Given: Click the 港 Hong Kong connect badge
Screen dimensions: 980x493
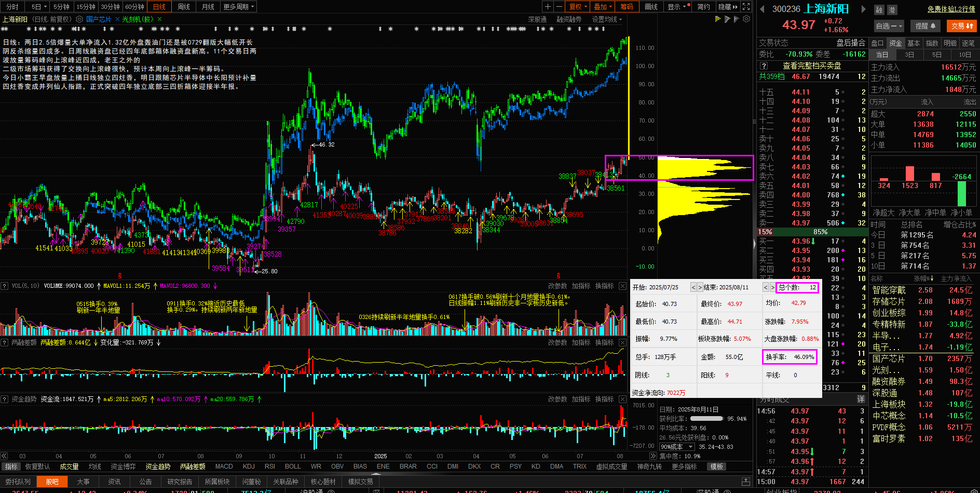Looking at the screenshot, I should [x=892, y=10].
